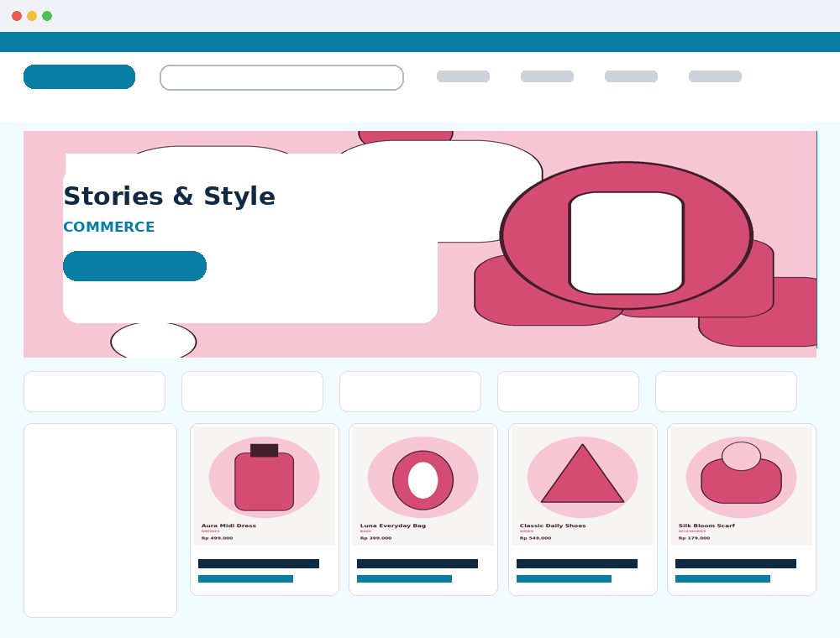Click the "Rp 179.000" price
Image resolution: width=840 pixels, height=638 pixels.
click(694, 538)
